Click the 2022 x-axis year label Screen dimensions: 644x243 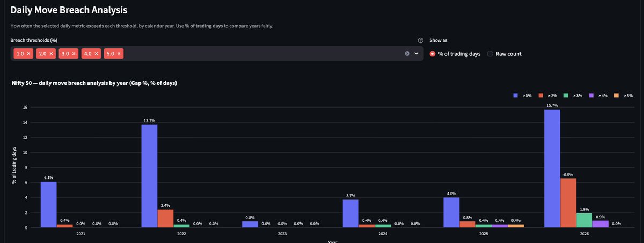(x=181, y=234)
